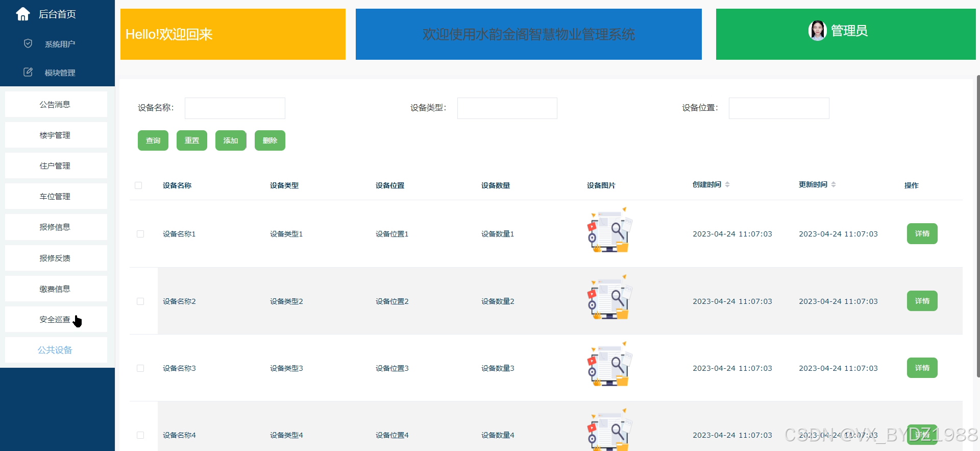Open the 报修信息 menu item
This screenshot has width=980, height=451.
tap(56, 227)
